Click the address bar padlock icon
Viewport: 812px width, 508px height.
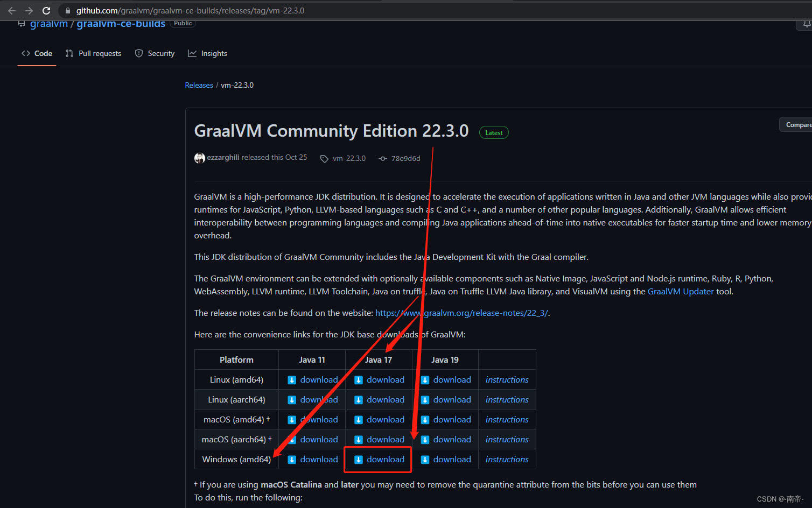(x=68, y=11)
